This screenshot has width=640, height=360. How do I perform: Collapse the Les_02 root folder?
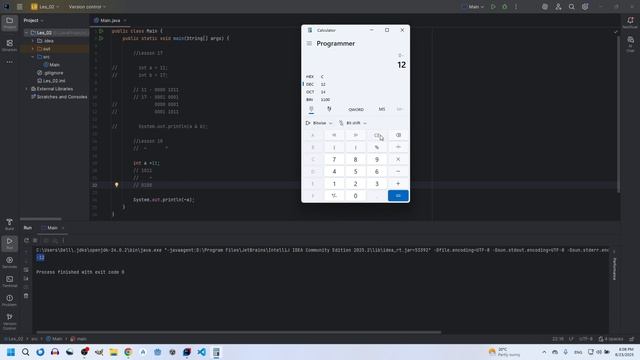(x=26, y=33)
